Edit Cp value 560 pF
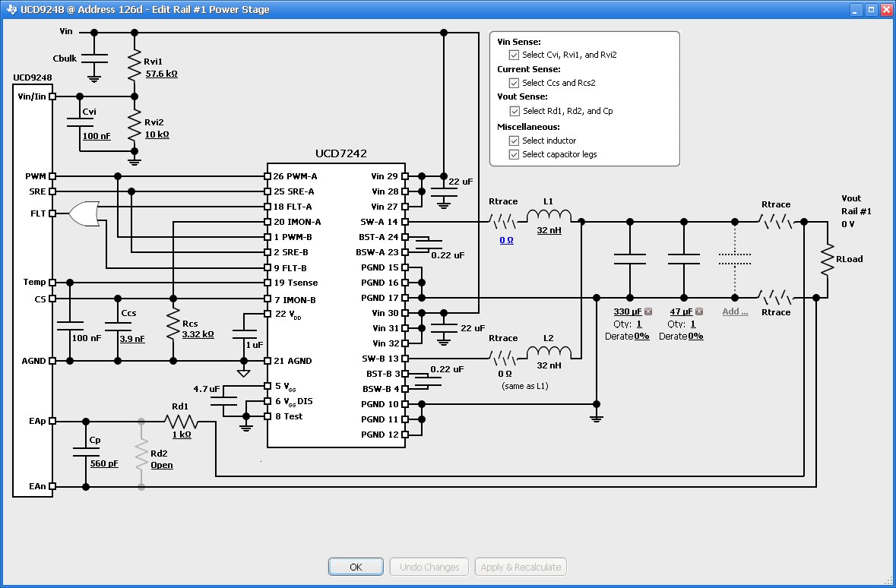This screenshot has width=896, height=588. [104, 463]
